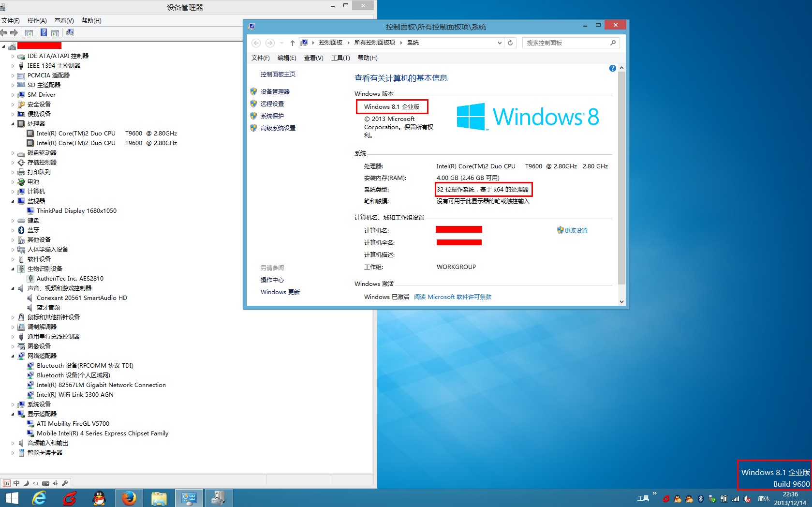Read the 阅读 Microsoft 软件许可条款 link
Viewport: 812px width, 507px height.
[x=453, y=297]
